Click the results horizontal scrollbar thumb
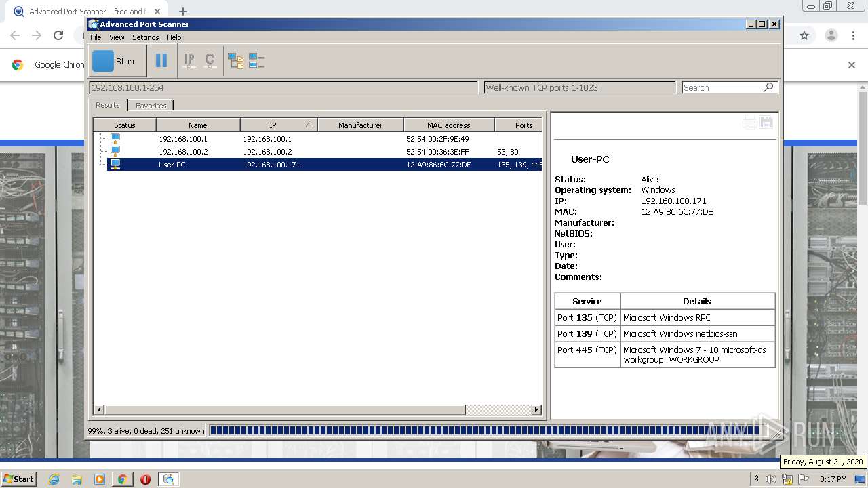The width and height of the screenshot is (868, 488). (x=285, y=409)
